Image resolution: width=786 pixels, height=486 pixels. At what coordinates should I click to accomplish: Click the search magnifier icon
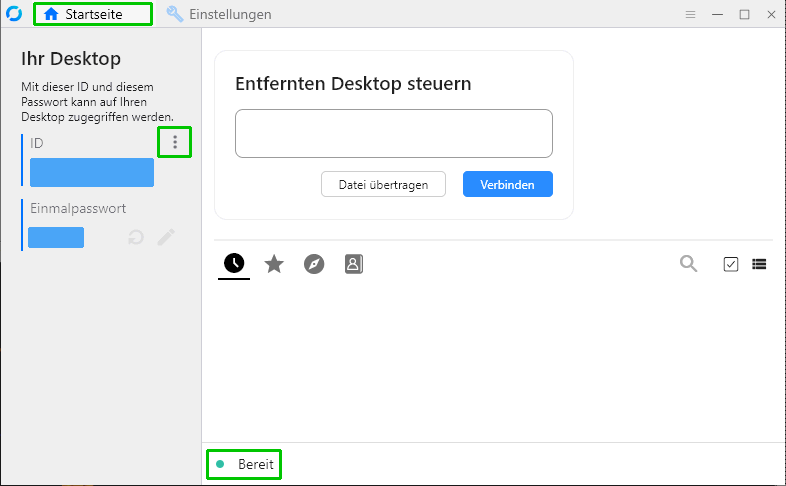[688, 264]
